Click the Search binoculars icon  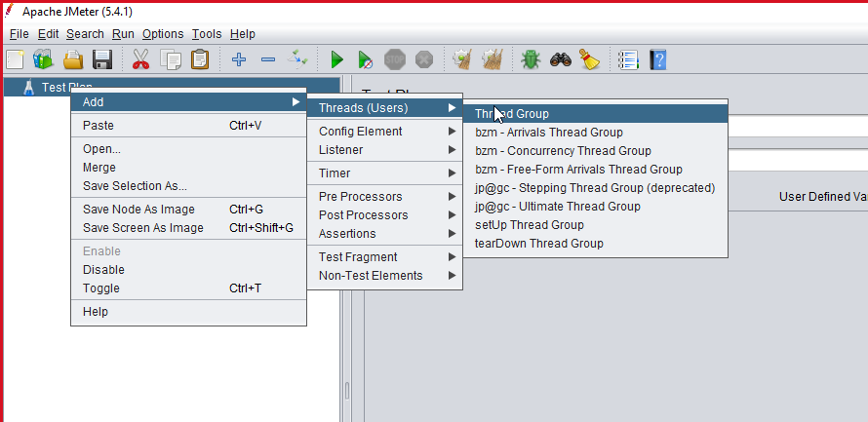560,59
